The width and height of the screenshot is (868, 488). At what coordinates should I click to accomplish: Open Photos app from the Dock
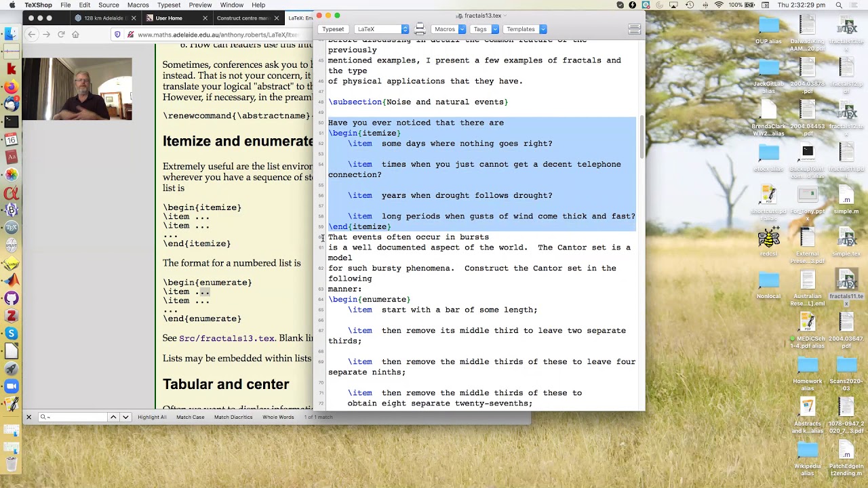coord(11,175)
